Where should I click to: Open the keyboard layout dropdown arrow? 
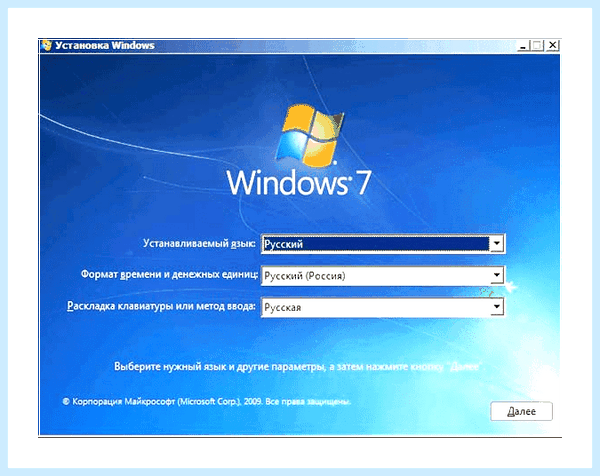(497, 306)
